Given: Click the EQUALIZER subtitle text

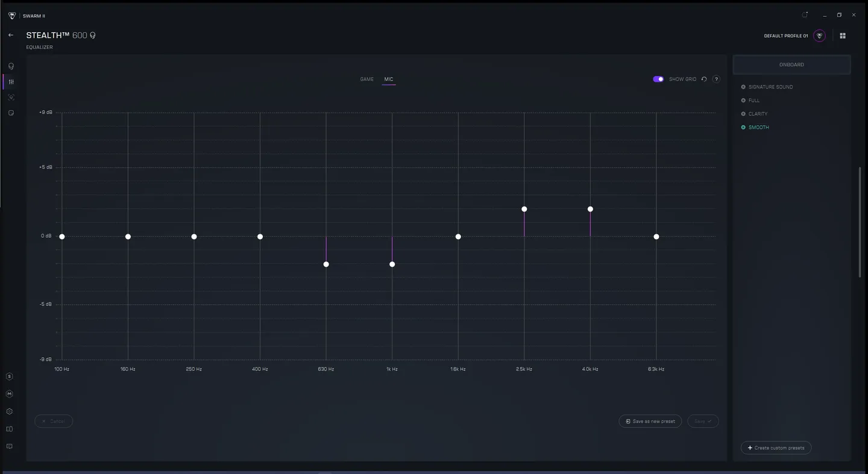Looking at the screenshot, I should (40, 47).
